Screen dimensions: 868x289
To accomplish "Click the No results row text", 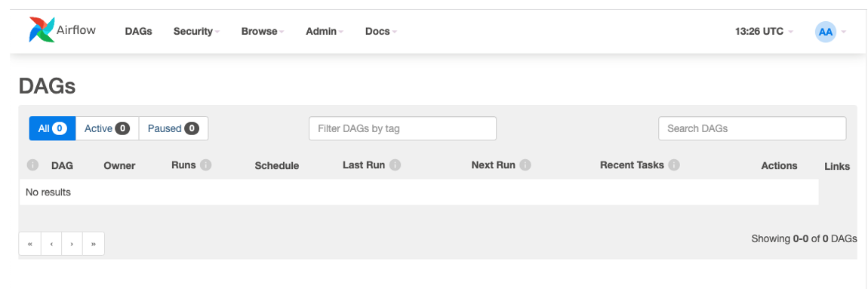I will pos(48,192).
